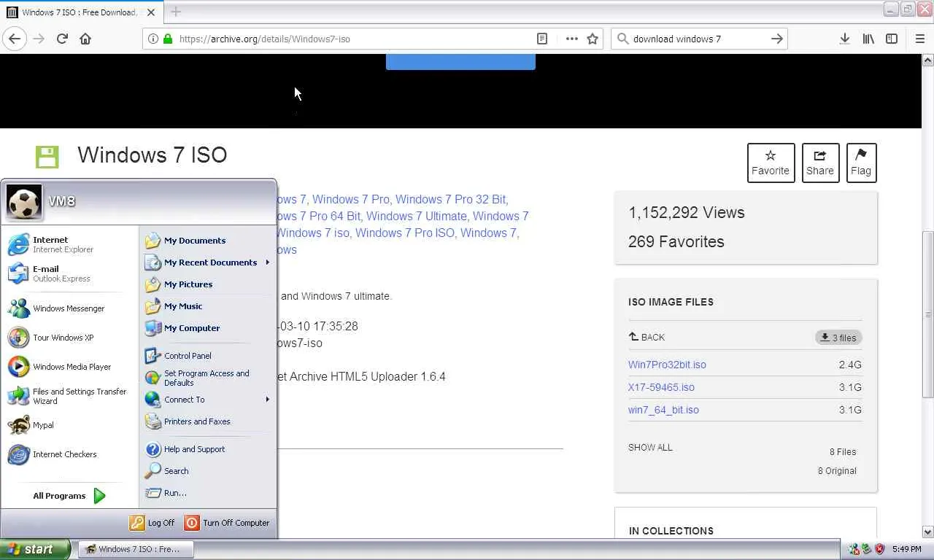
Task: Click the browser Back arrow button
Action: (x=15, y=39)
